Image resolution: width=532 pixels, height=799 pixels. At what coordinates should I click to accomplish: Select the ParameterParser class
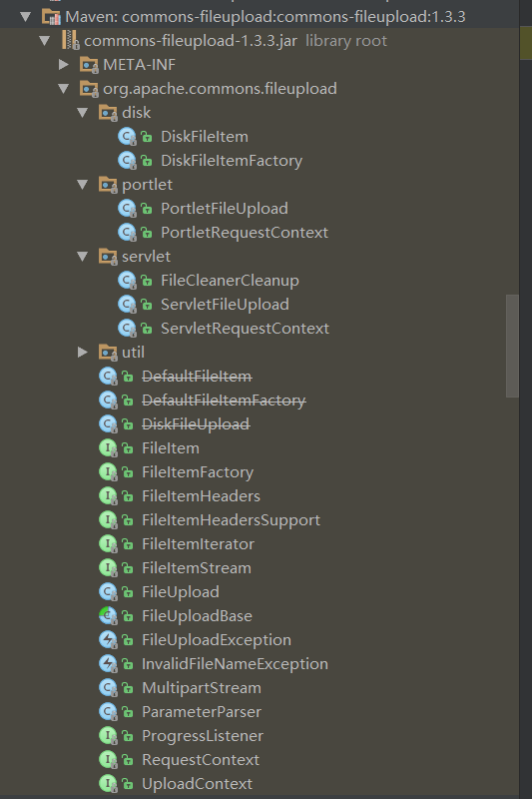click(202, 712)
